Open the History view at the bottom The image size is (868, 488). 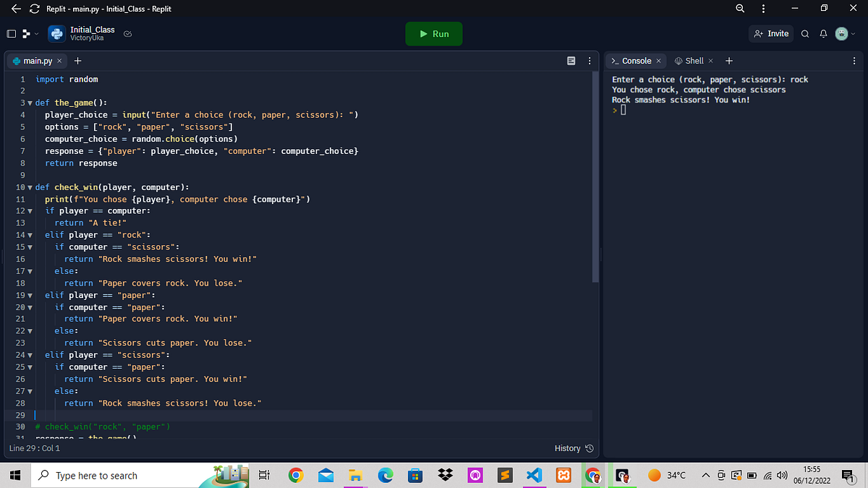[574, 448]
